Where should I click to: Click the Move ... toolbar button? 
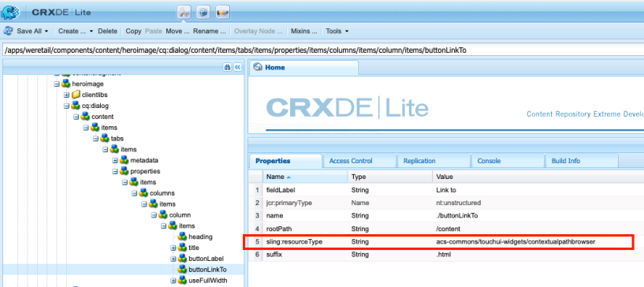pyautogui.click(x=177, y=32)
